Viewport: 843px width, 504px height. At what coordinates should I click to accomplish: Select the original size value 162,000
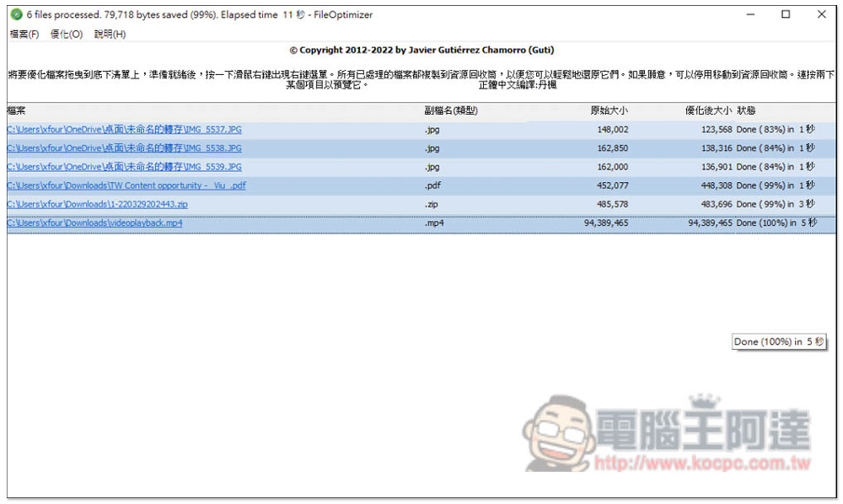(x=612, y=167)
